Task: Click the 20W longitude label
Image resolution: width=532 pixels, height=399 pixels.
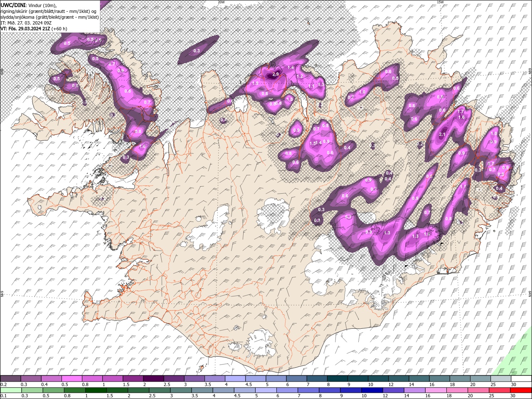Action: pos(221,2)
